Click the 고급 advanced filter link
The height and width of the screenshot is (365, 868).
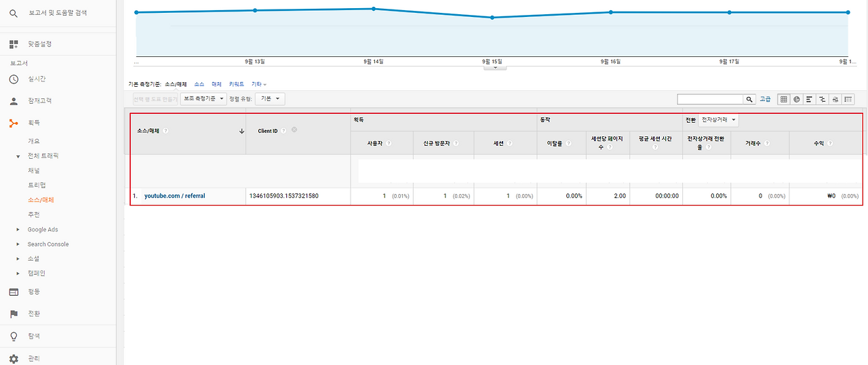(x=765, y=99)
